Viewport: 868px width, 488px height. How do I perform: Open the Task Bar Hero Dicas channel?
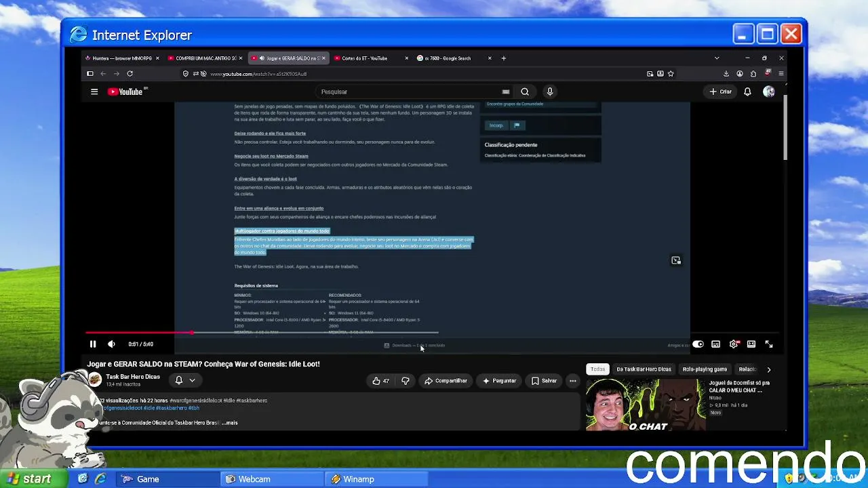(x=133, y=377)
